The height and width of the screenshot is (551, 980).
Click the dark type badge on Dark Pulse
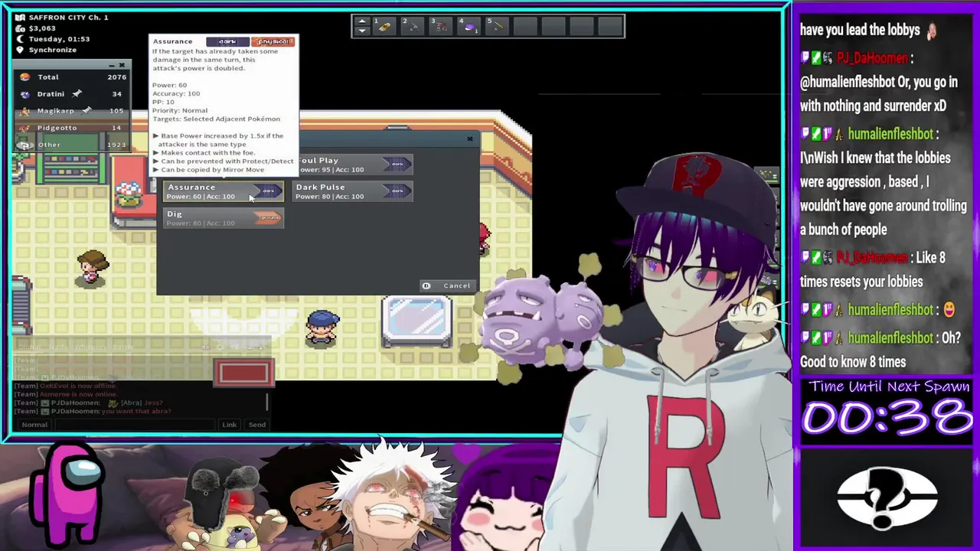point(397,191)
